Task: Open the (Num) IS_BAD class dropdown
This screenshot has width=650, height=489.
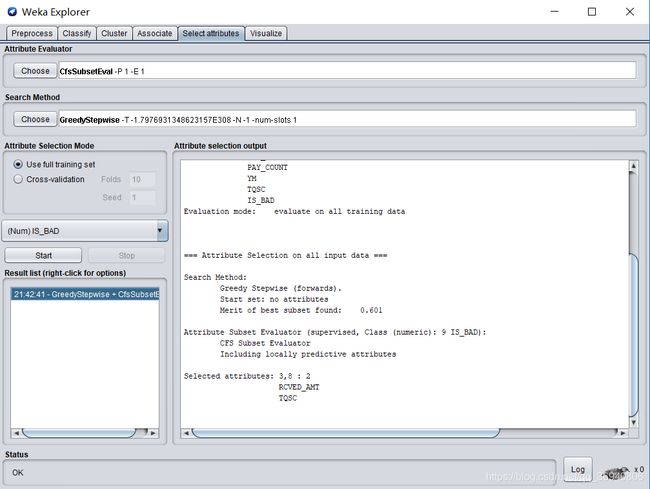Action: point(85,231)
